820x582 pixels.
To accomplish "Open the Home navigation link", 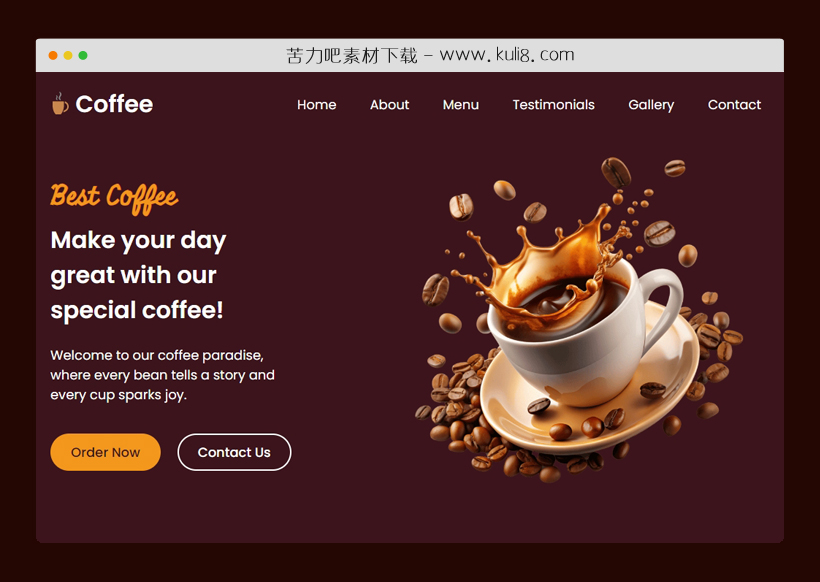I will tap(316, 105).
